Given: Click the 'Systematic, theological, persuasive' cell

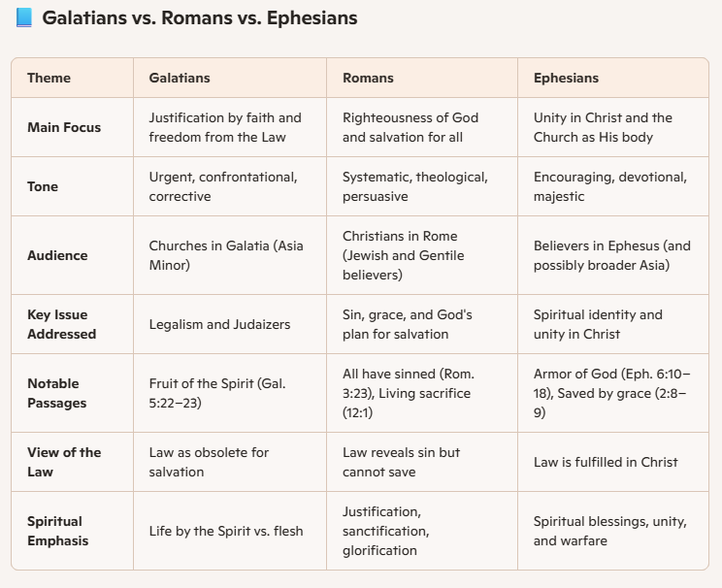Looking at the screenshot, I should [x=414, y=186].
